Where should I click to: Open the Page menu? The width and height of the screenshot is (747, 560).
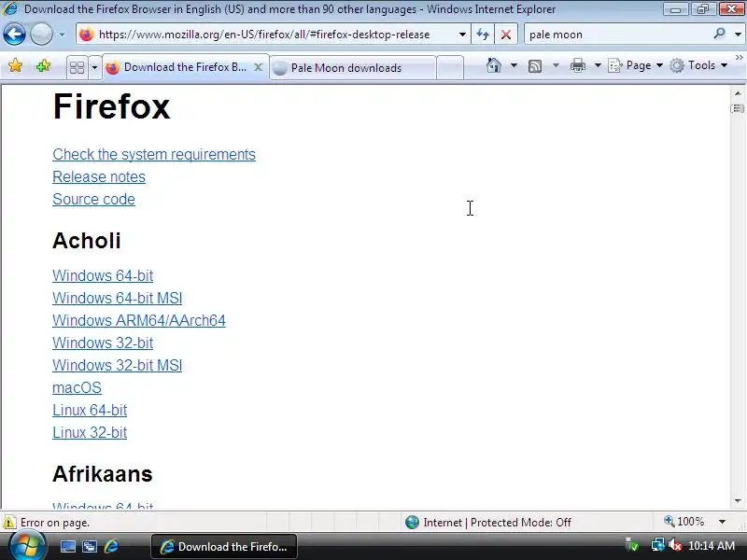635,65
